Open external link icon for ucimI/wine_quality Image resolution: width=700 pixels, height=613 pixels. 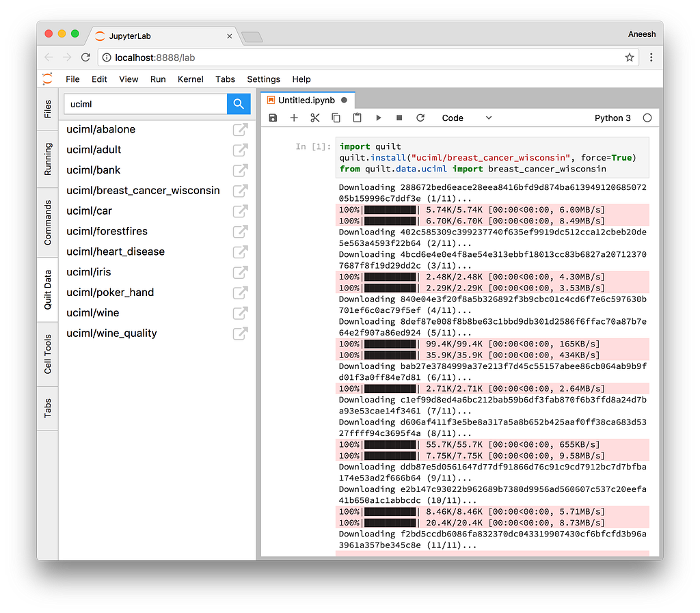coord(240,333)
